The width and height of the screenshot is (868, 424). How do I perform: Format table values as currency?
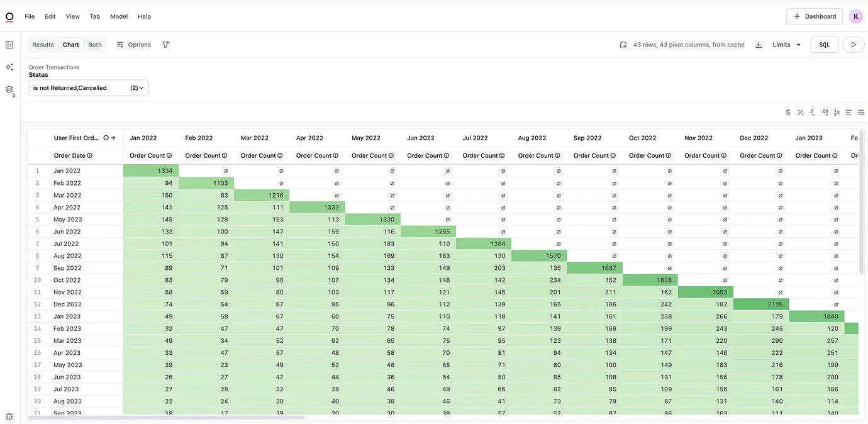(788, 111)
